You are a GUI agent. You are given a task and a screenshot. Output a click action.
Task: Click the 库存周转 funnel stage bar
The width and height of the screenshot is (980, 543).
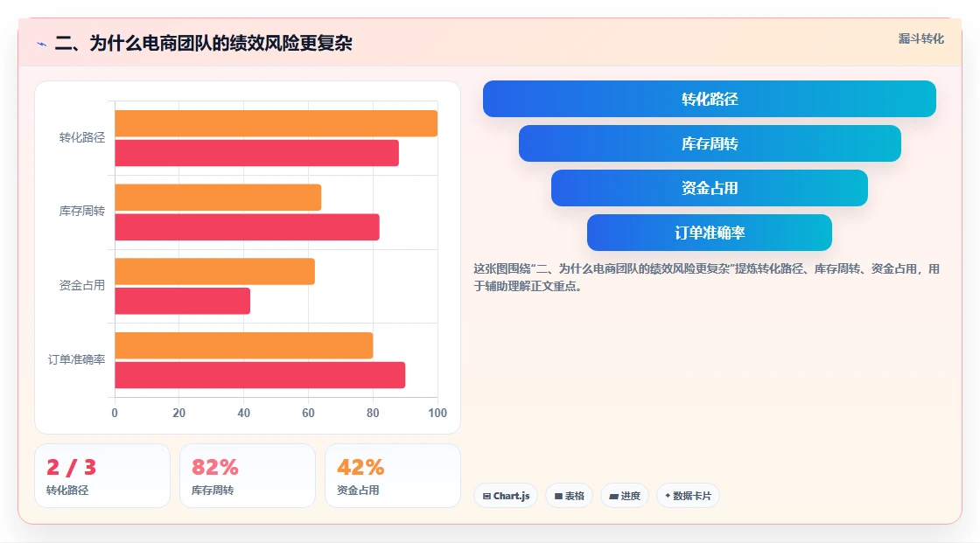click(x=710, y=143)
